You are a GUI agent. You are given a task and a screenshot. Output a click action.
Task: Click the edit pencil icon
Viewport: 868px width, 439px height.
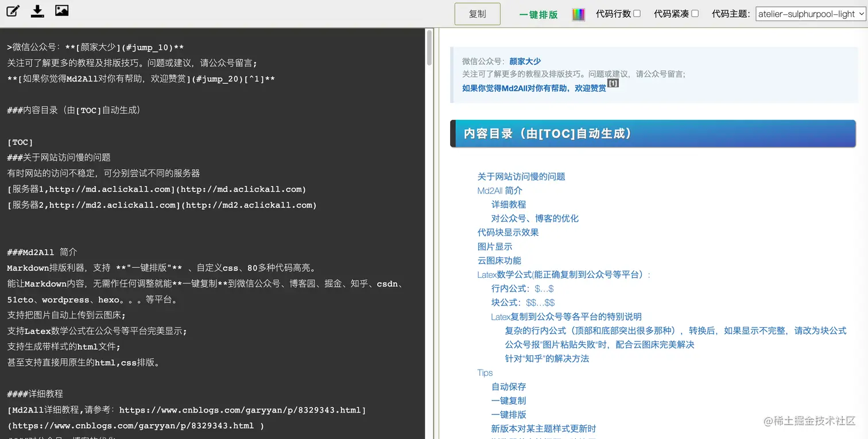click(13, 11)
